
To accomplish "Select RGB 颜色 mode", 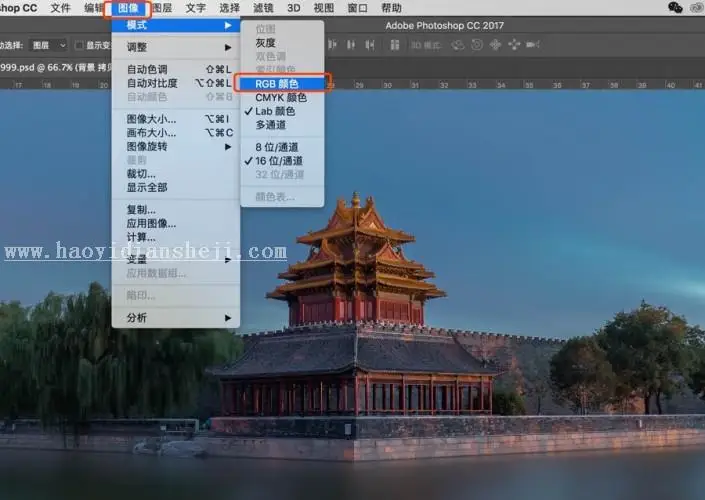I will [x=282, y=84].
